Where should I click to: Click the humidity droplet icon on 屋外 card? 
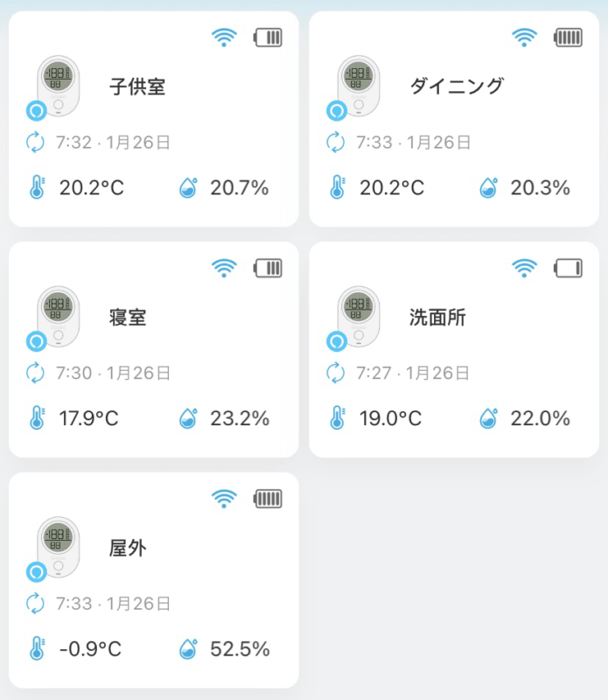coord(188,649)
